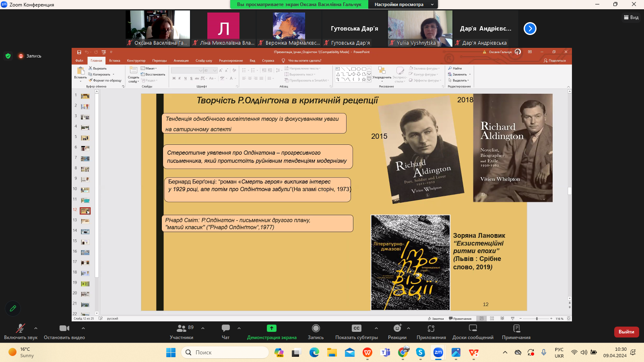Start screen share with Демонстрация экрана
644x362 pixels.
click(x=272, y=329)
